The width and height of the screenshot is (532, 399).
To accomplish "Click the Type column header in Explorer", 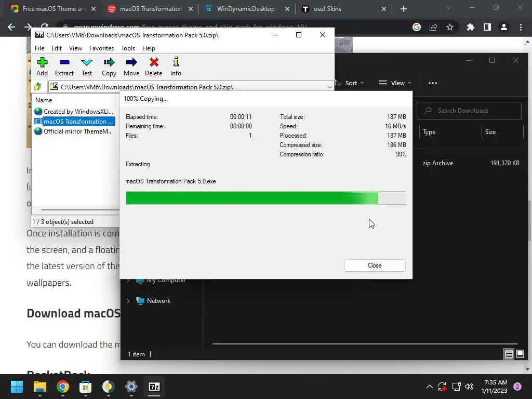I will [x=429, y=132].
